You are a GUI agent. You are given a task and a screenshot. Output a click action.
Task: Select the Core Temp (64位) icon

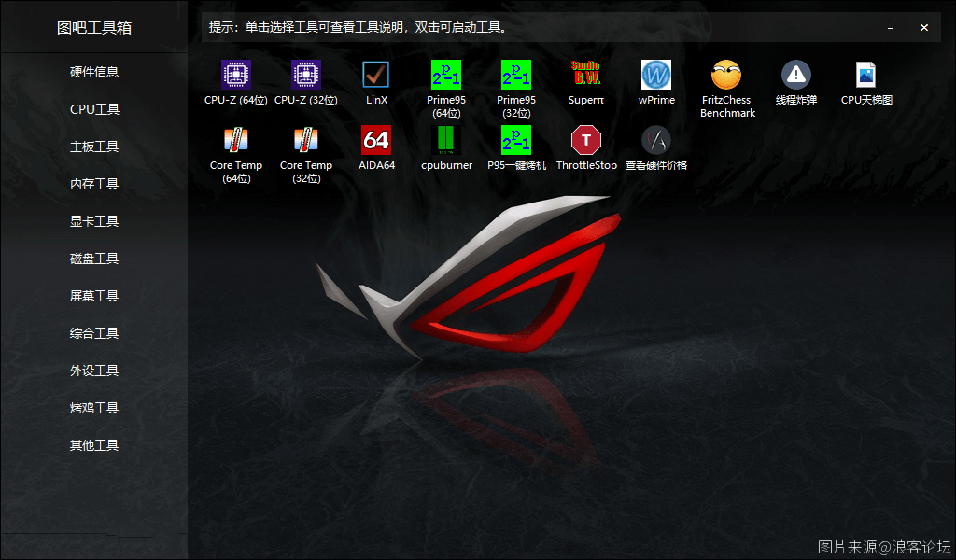pos(236,140)
